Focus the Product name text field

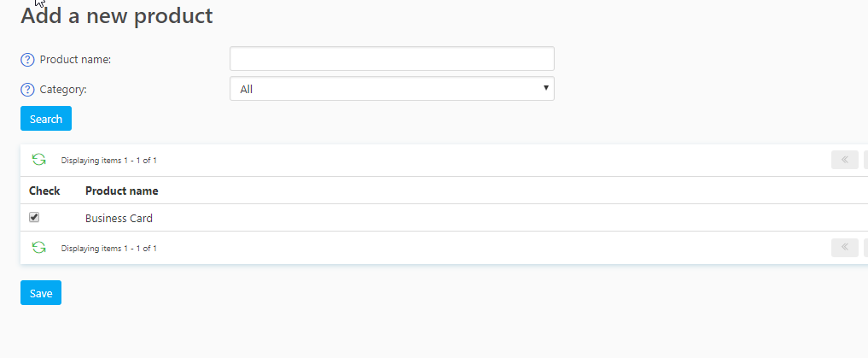click(x=392, y=59)
